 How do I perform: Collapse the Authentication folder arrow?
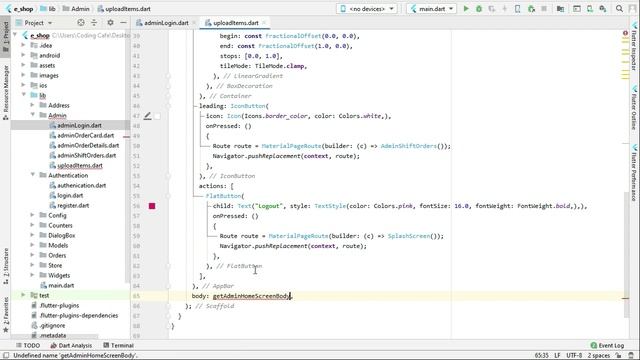pyautogui.click(x=33, y=175)
